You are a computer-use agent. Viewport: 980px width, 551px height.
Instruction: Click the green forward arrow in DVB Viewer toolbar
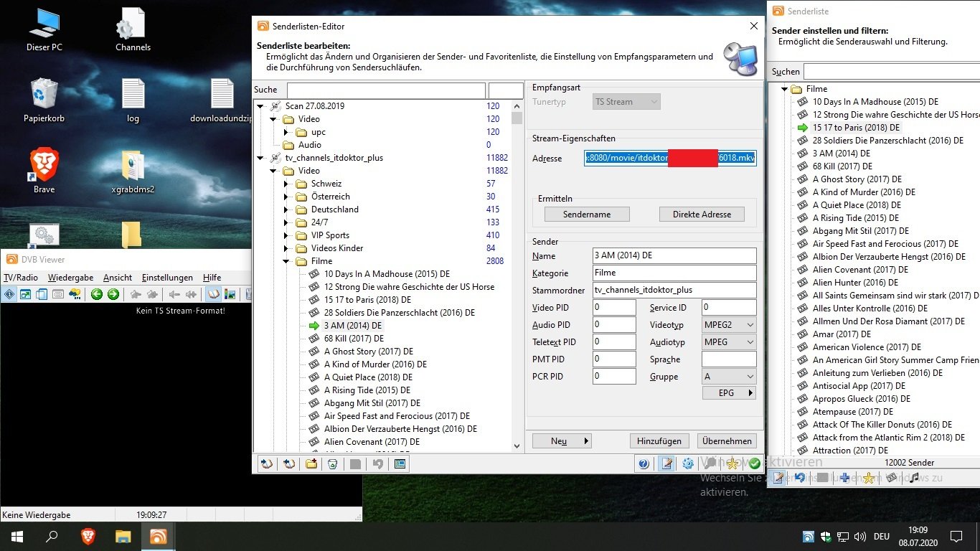pyautogui.click(x=113, y=294)
